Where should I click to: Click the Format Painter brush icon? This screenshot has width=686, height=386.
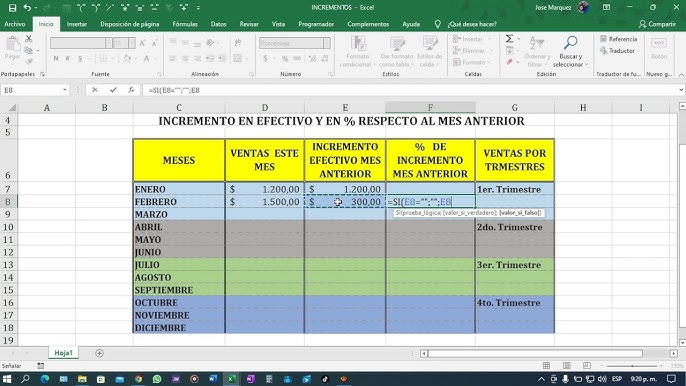coord(29,62)
